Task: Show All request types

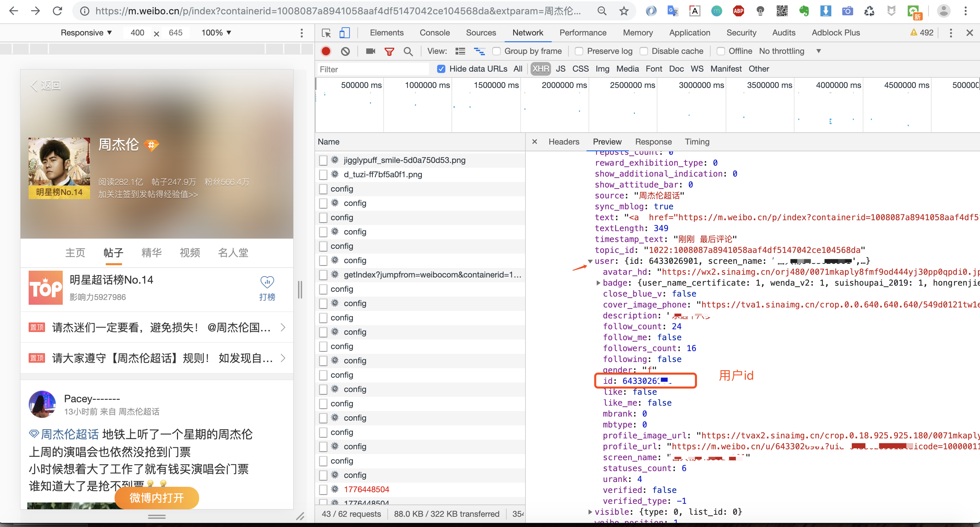Action: click(x=518, y=69)
